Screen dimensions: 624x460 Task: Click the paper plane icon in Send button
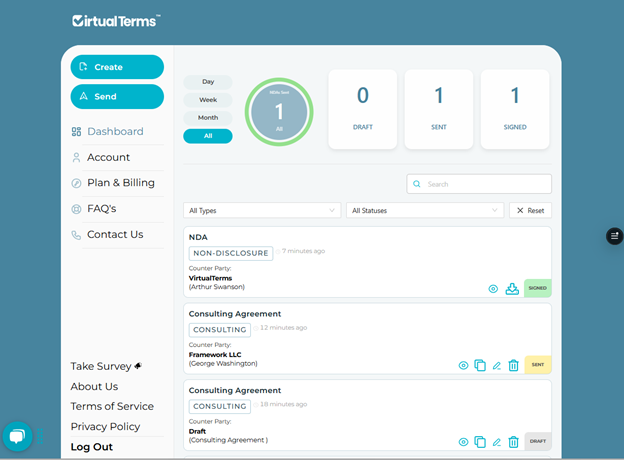coord(84,96)
